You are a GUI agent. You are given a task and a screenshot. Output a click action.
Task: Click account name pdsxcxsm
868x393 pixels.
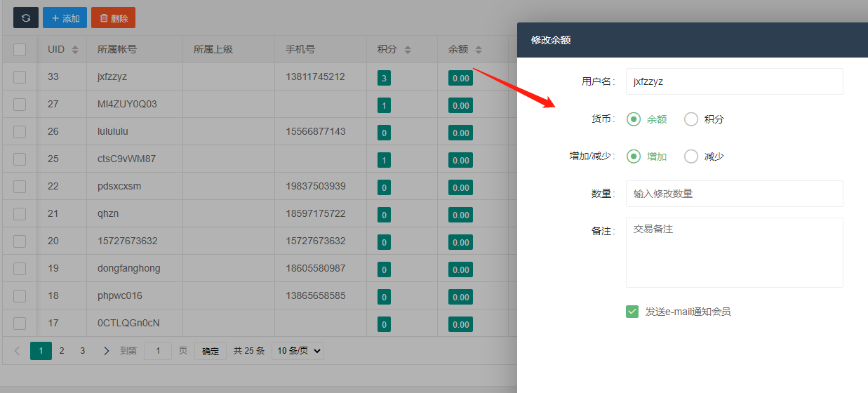[x=119, y=186]
